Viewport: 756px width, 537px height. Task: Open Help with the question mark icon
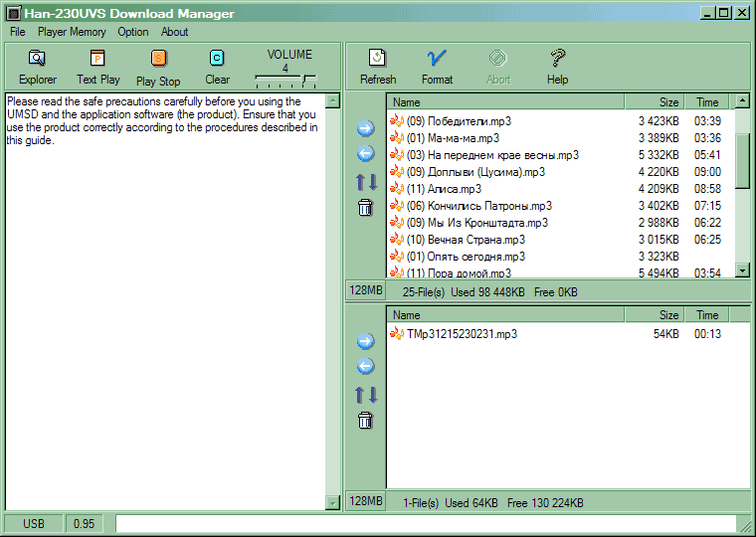[x=557, y=59]
